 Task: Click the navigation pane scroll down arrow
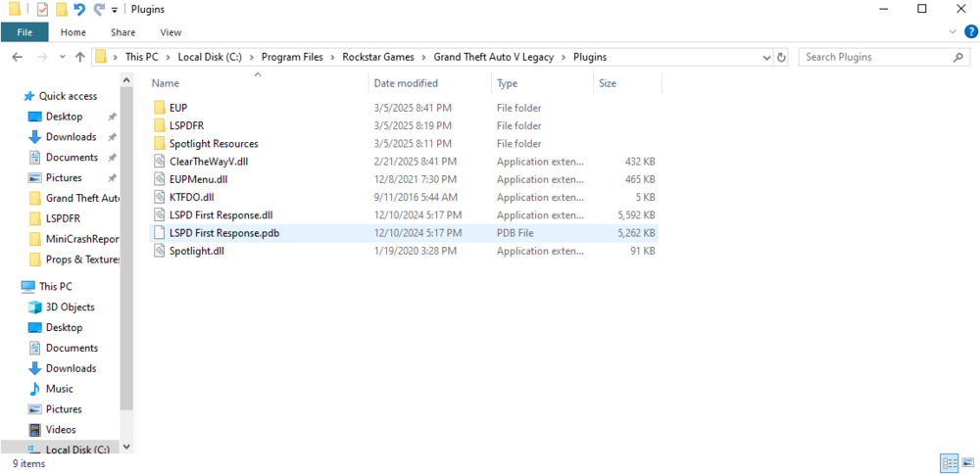point(126,447)
